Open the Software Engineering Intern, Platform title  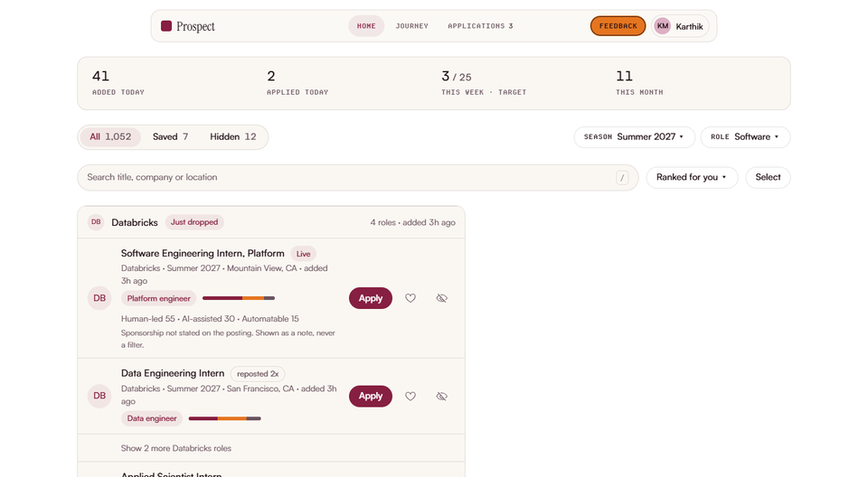(x=203, y=254)
